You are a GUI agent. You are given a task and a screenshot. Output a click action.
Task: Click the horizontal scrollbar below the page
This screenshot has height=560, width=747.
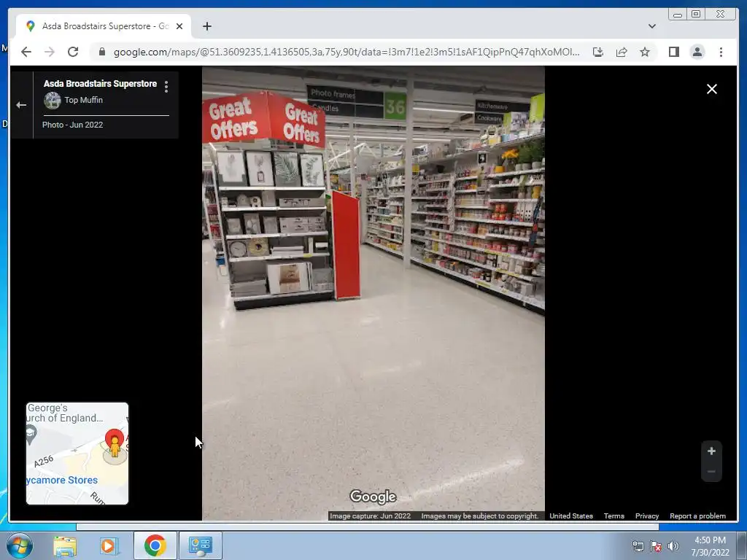[x=368, y=526]
